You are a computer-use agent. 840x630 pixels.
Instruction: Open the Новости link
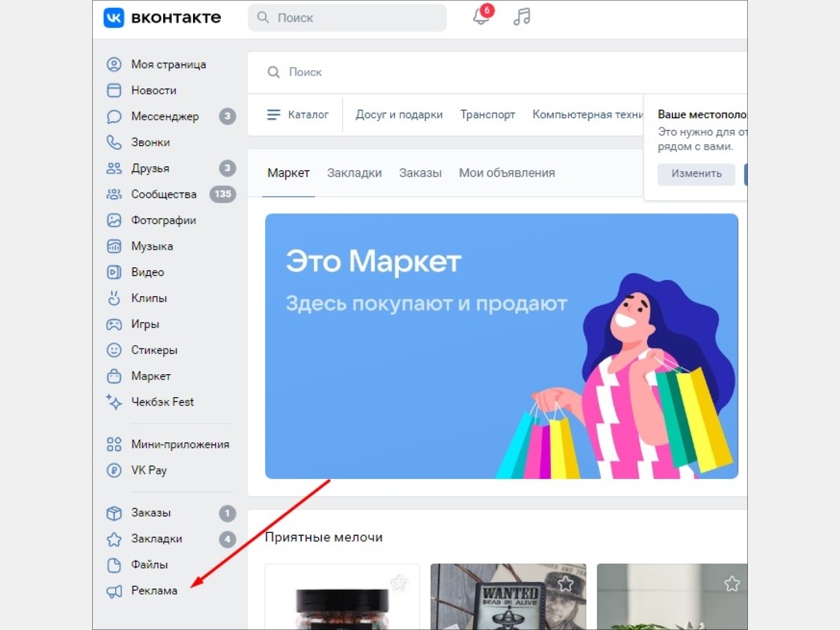coord(154,91)
